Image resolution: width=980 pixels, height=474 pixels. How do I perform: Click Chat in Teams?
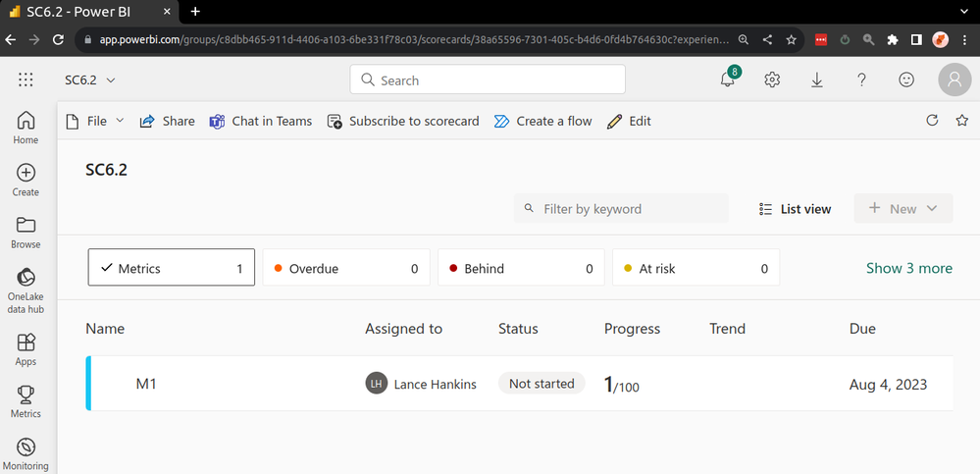click(x=261, y=122)
